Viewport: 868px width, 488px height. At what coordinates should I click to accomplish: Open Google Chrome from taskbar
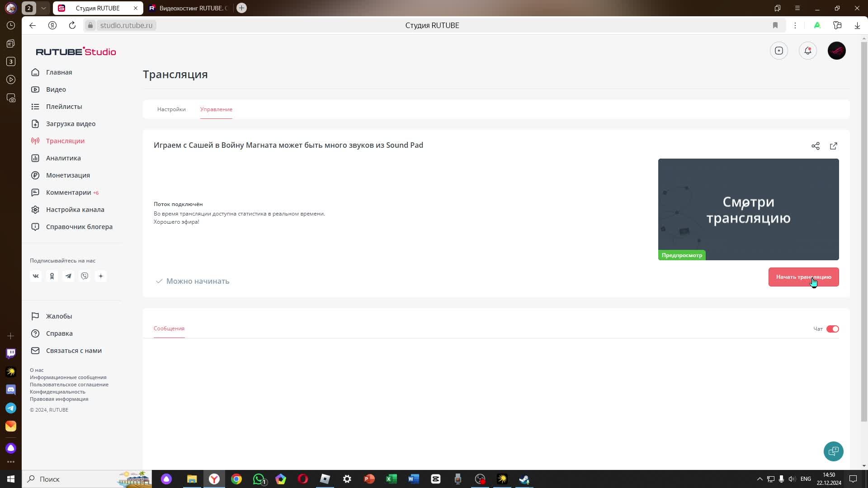[x=236, y=479]
